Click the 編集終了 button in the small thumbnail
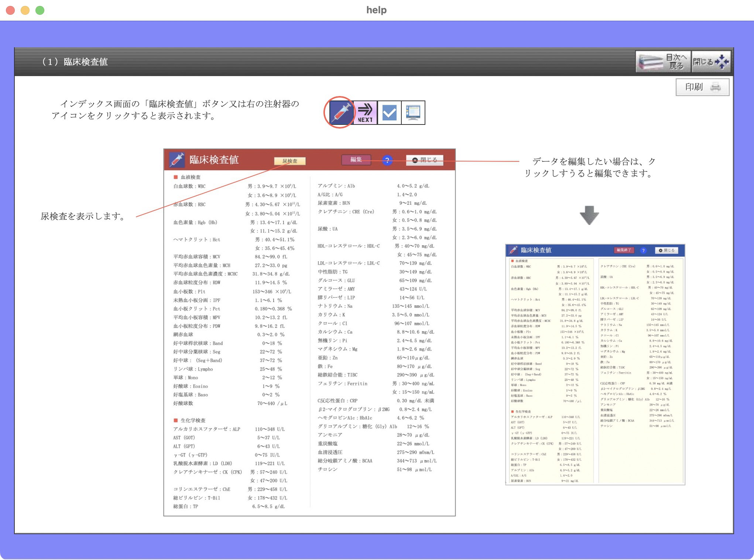754x560 pixels. click(x=624, y=250)
